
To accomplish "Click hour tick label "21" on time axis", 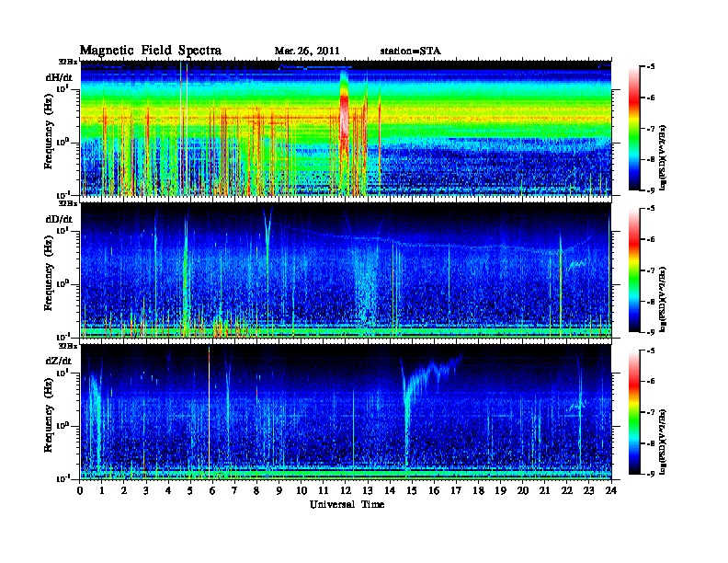I will coord(544,491).
